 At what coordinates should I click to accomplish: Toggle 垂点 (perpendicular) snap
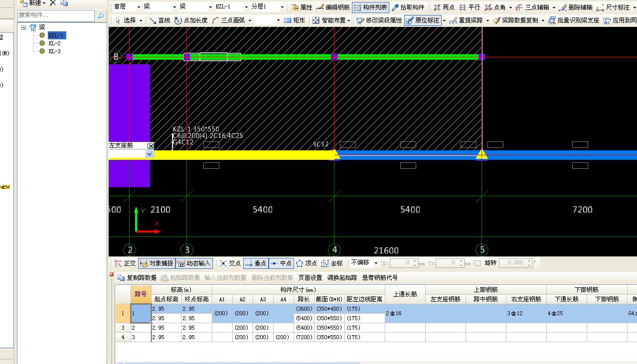pyautogui.click(x=256, y=263)
